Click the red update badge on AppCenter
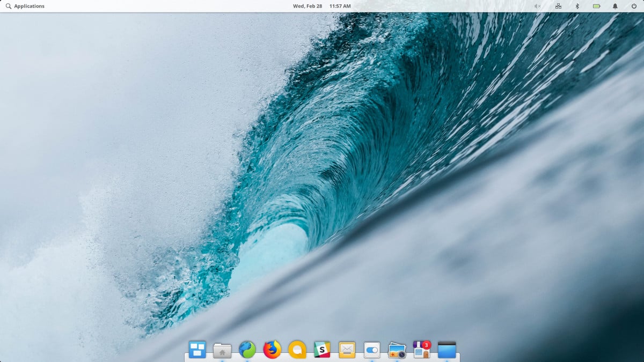 coord(426,345)
